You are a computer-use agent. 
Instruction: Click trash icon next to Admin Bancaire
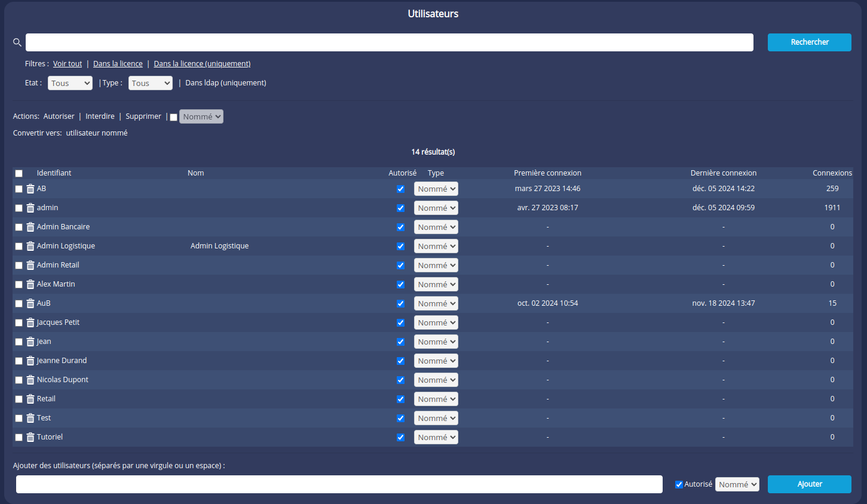click(x=30, y=227)
